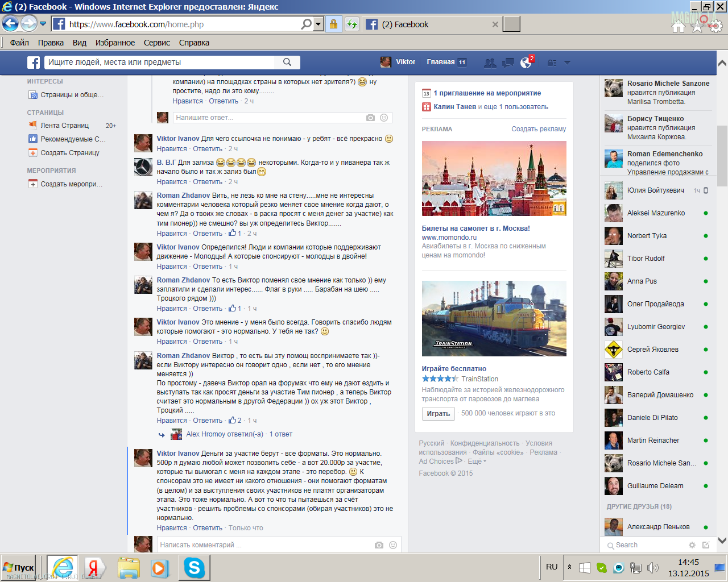Viewport: 728px width, 582px height.
Task: Open the Сервис menu
Action: click(x=157, y=43)
